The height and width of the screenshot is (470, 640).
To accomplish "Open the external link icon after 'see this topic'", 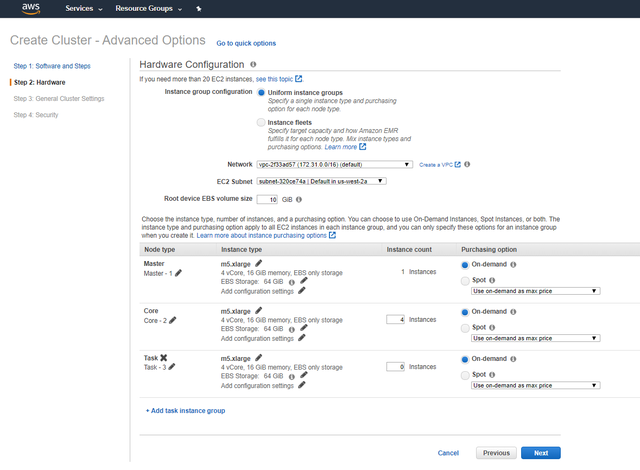I will point(299,79).
